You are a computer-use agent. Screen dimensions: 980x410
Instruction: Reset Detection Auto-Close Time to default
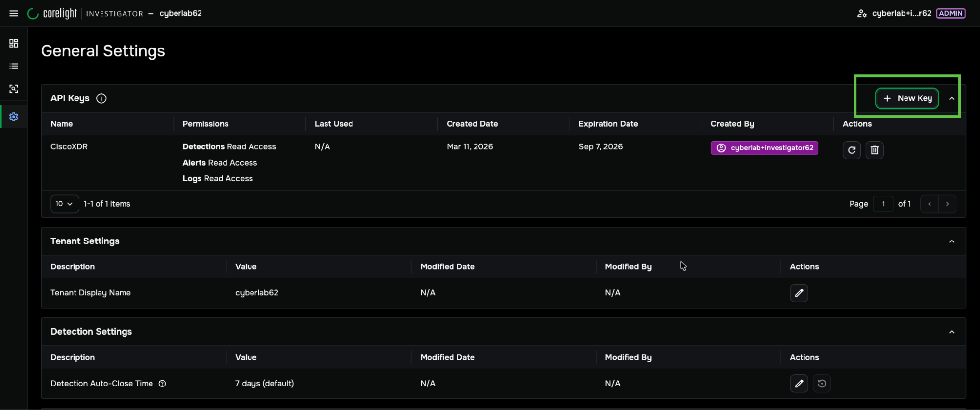[822, 384]
